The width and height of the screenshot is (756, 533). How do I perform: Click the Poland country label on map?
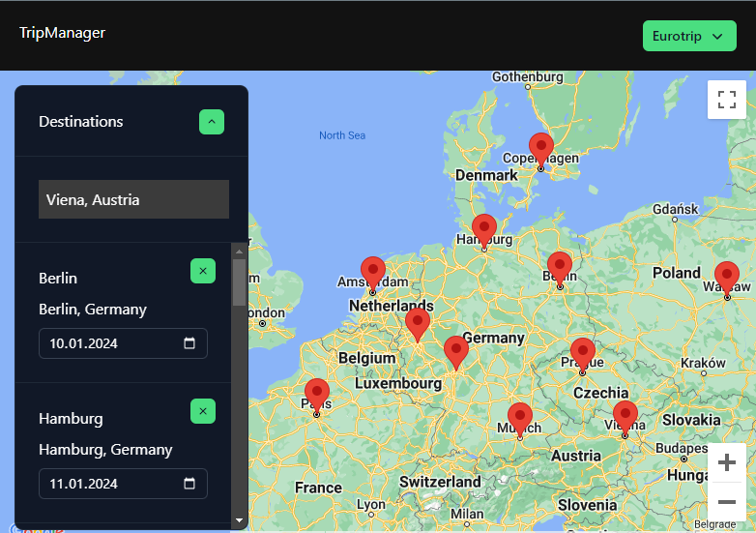677,273
